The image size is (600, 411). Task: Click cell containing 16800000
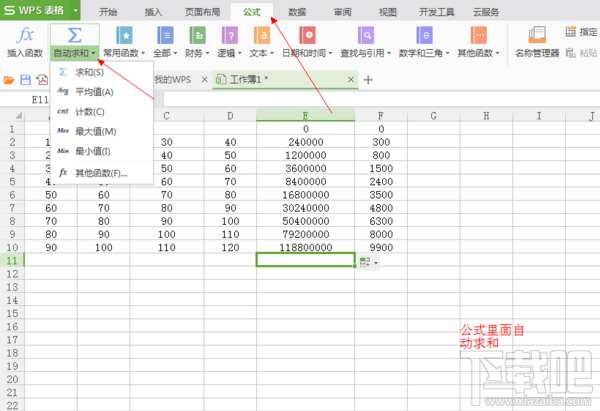306,195
